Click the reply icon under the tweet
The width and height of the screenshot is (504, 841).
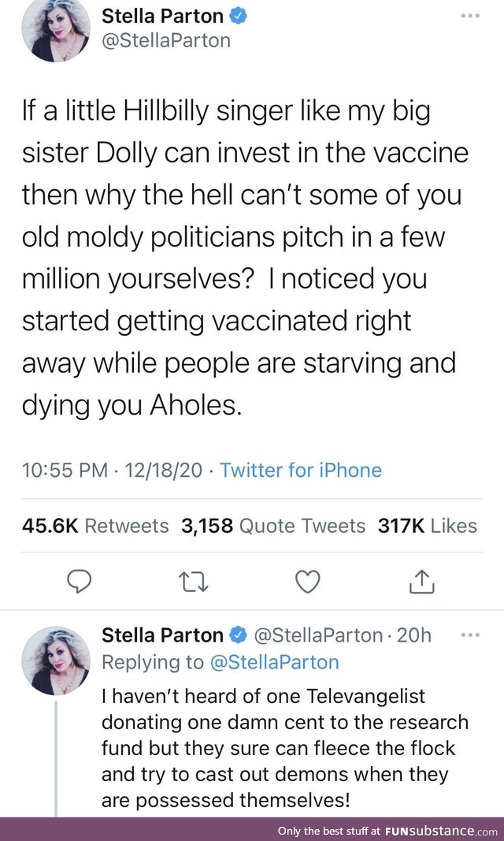tap(78, 582)
